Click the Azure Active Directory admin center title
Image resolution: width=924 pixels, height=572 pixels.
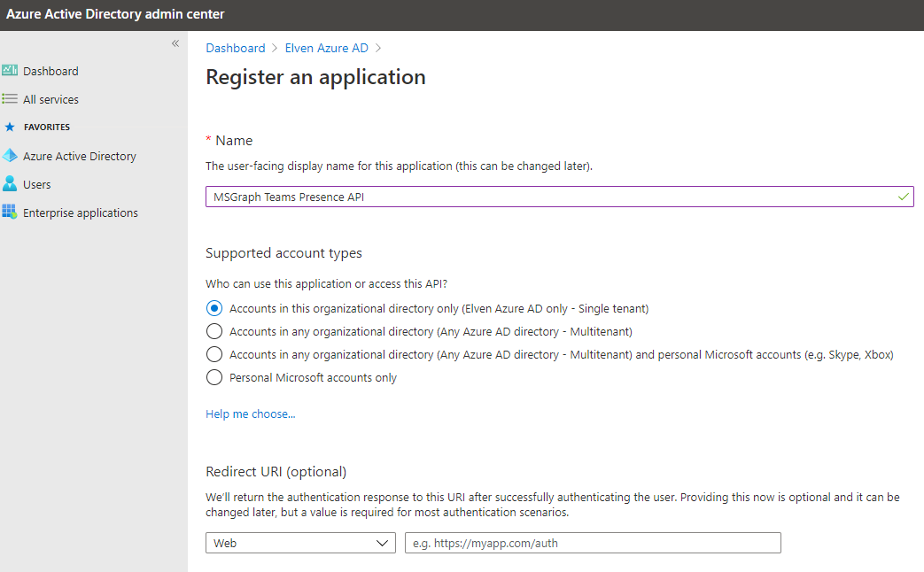click(x=115, y=14)
